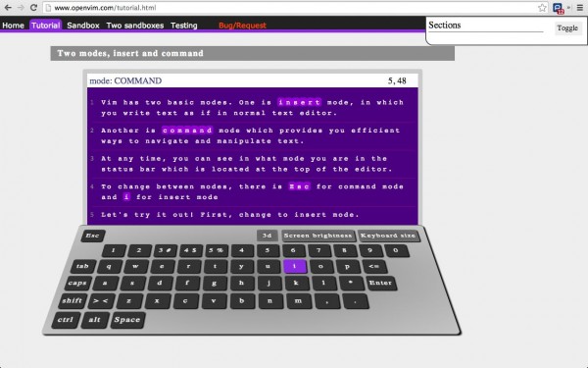Tap the 'd' key on virtual keyboard
The height and width of the screenshot is (368, 588).
pyautogui.click(x=160, y=284)
